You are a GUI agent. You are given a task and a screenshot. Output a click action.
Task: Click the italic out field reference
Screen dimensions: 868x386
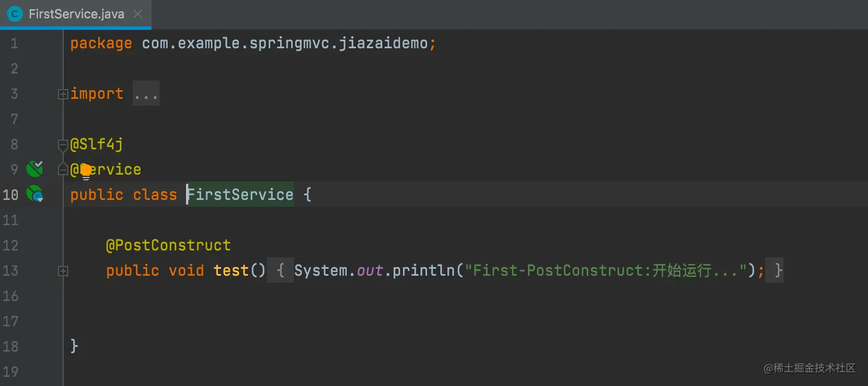[x=370, y=270]
